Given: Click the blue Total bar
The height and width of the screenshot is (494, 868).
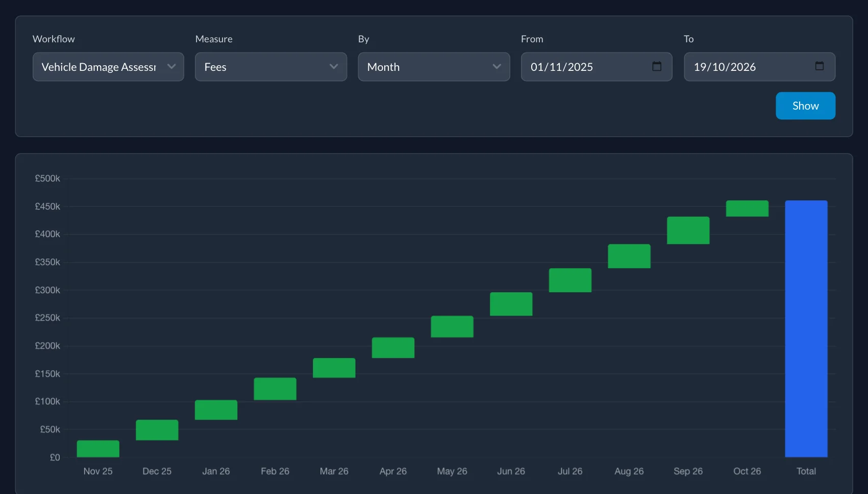Looking at the screenshot, I should point(806,329).
